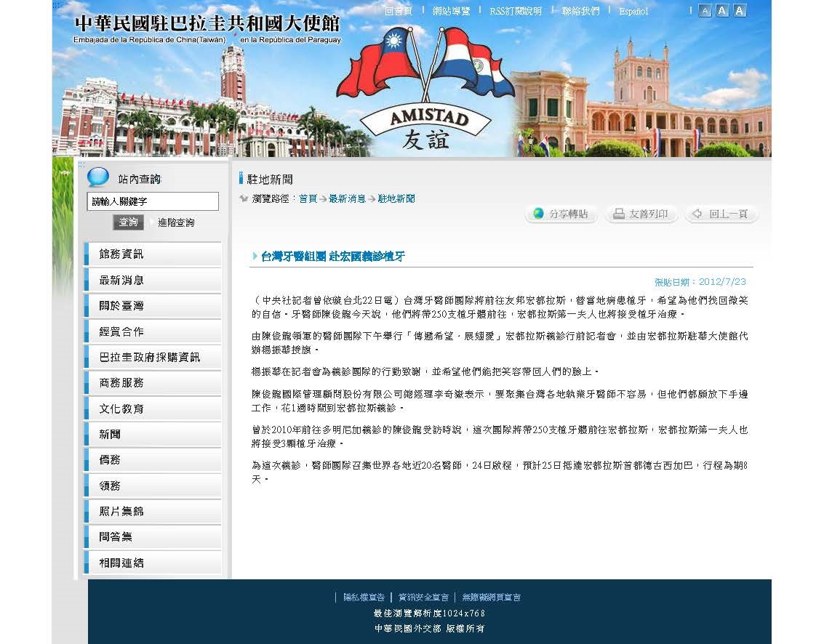Open the 問答集 menu item
Screen dimensions: 824x644
(x=153, y=537)
